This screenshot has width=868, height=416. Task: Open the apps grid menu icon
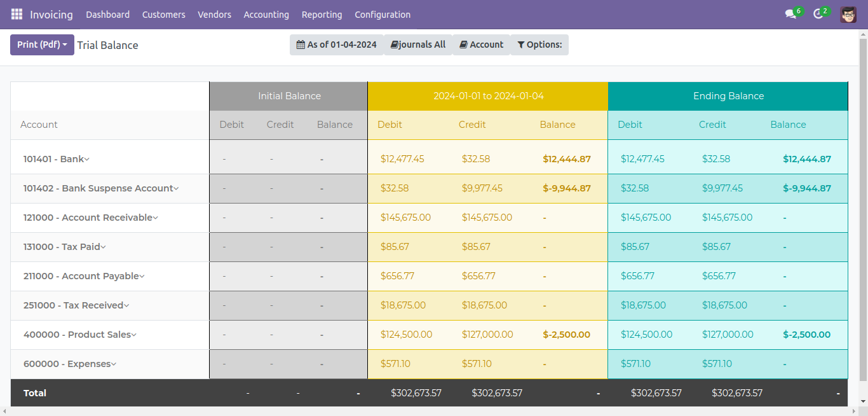click(x=17, y=14)
